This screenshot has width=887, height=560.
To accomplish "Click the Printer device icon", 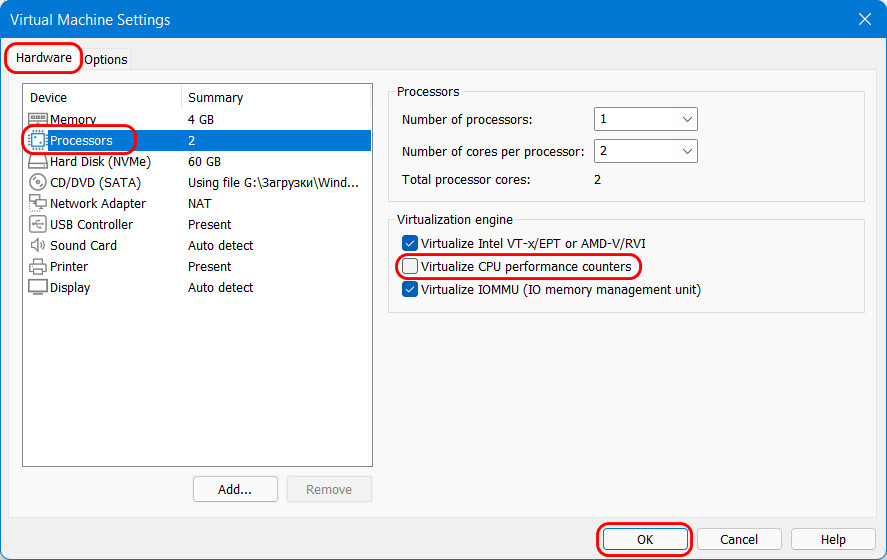I will pyautogui.click(x=37, y=266).
